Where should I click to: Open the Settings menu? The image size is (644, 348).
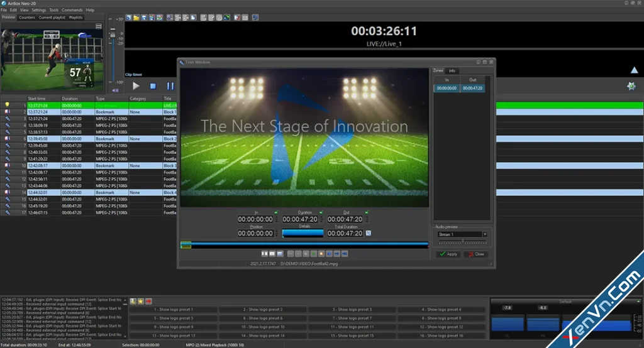pos(38,10)
